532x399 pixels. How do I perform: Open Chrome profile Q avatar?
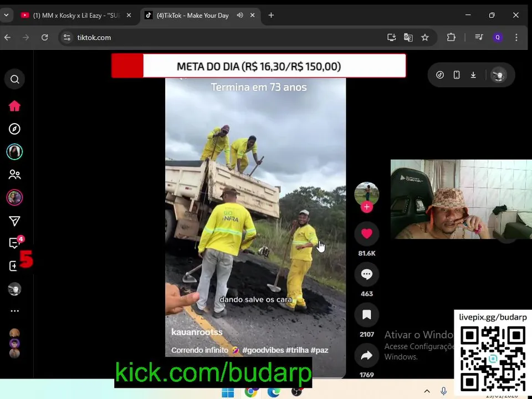498,37
